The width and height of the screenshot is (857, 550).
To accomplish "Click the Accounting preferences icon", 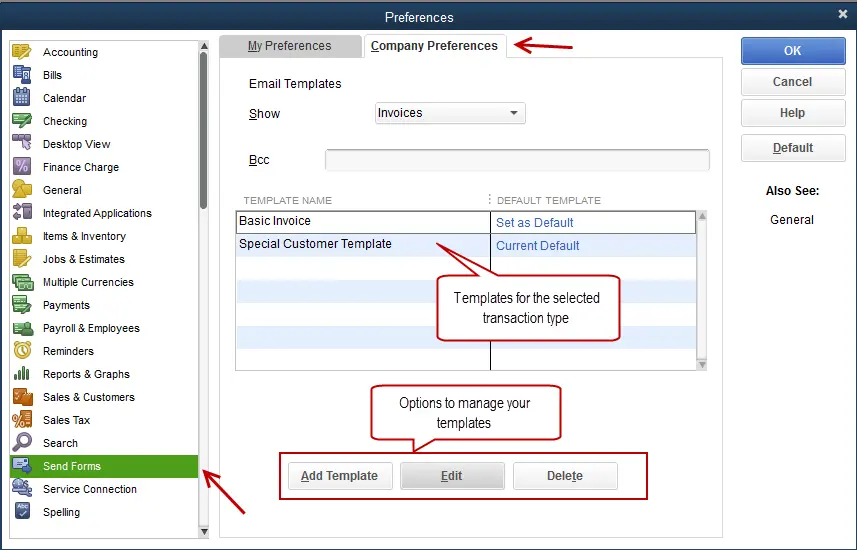I will (22, 52).
